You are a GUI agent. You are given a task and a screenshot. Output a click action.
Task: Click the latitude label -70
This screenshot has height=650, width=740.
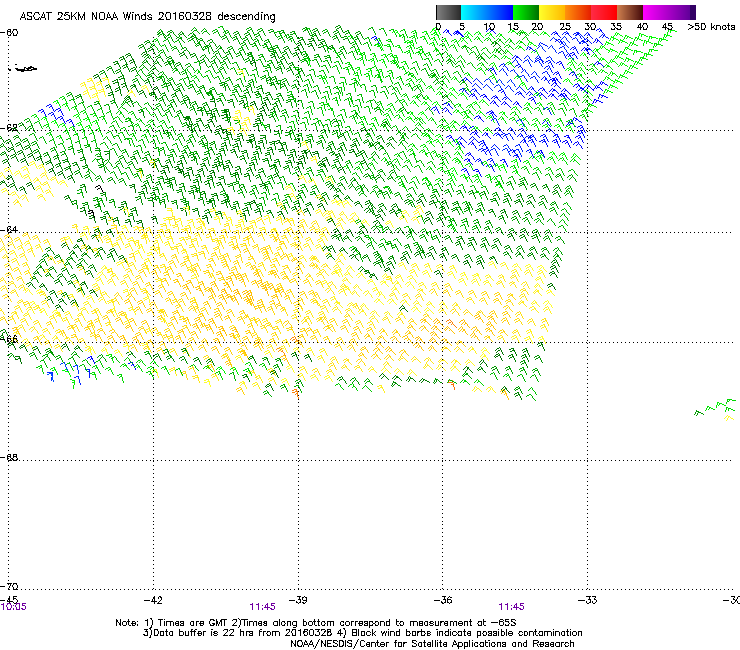[x=9, y=586]
